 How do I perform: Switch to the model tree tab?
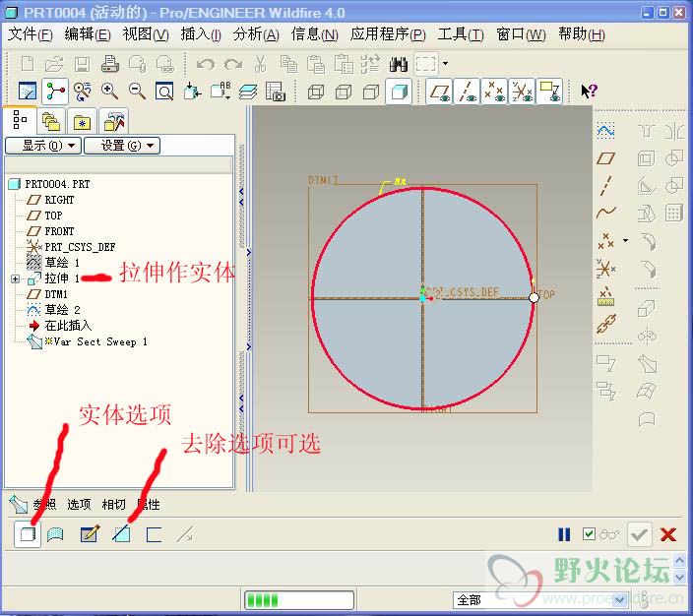click(20, 120)
